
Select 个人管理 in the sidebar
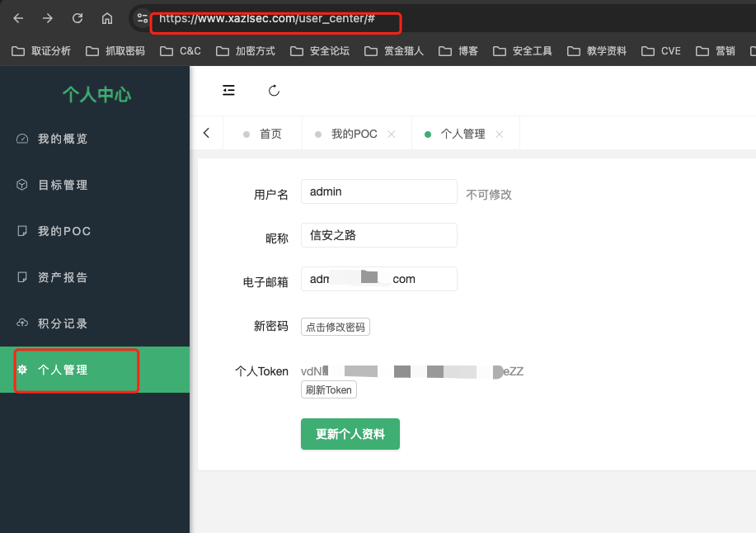click(x=95, y=370)
